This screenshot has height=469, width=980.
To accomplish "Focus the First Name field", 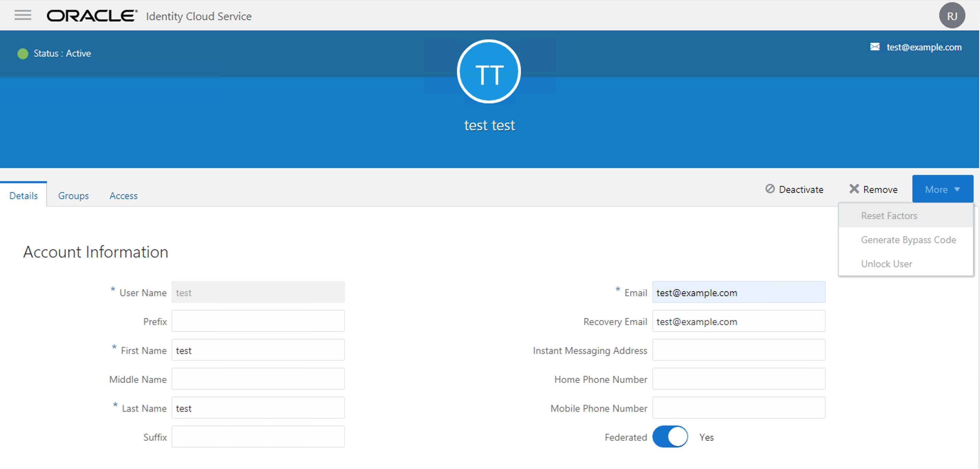I will [x=258, y=350].
